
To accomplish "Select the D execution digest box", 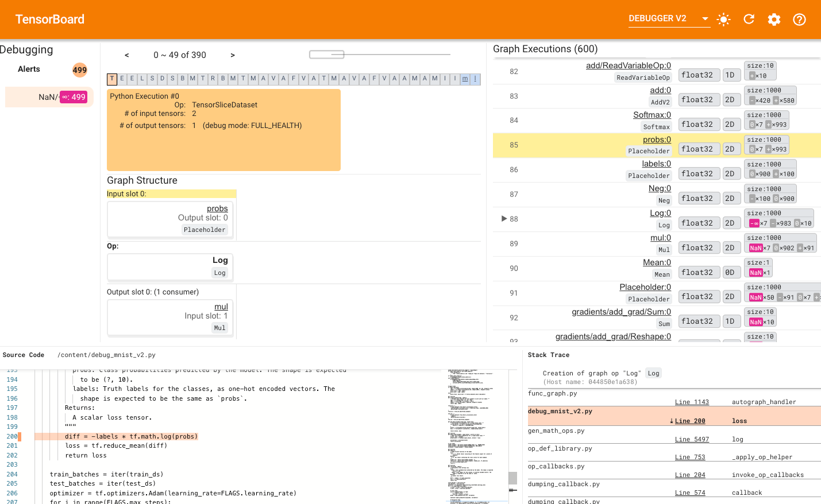I will (x=162, y=79).
